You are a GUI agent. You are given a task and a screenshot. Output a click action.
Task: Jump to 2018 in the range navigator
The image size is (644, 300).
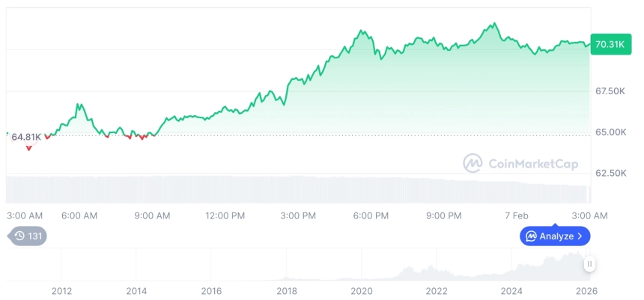[287, 290]
